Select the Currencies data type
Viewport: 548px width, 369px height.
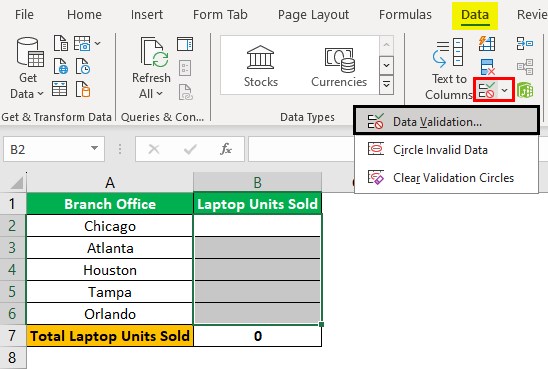click(339, 66)
